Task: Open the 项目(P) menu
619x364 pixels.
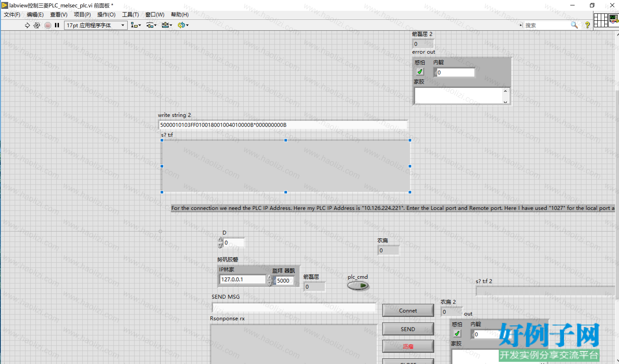Action: pyautogui.click(x=82, y=15)
